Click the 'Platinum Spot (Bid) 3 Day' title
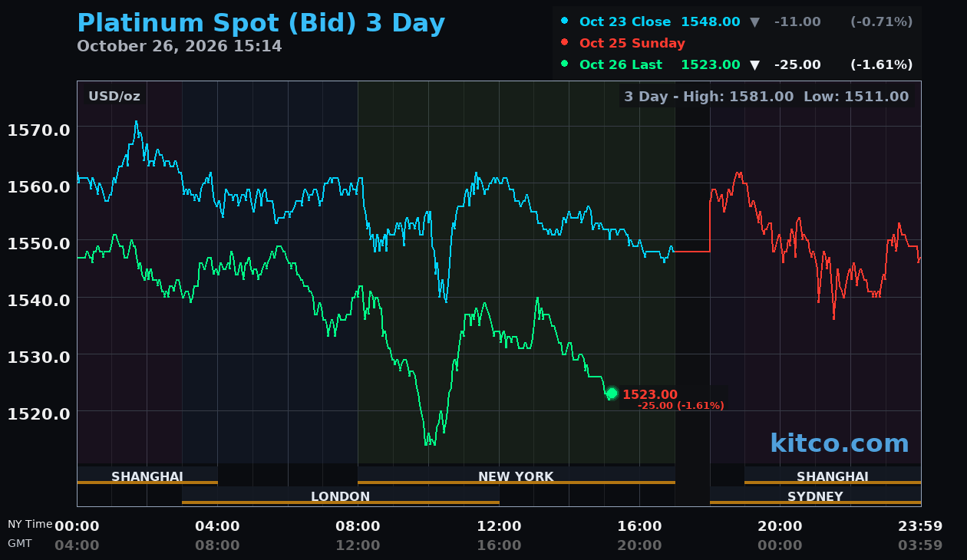The height and width of the screenshot is (560, 967). pos(261,24)
